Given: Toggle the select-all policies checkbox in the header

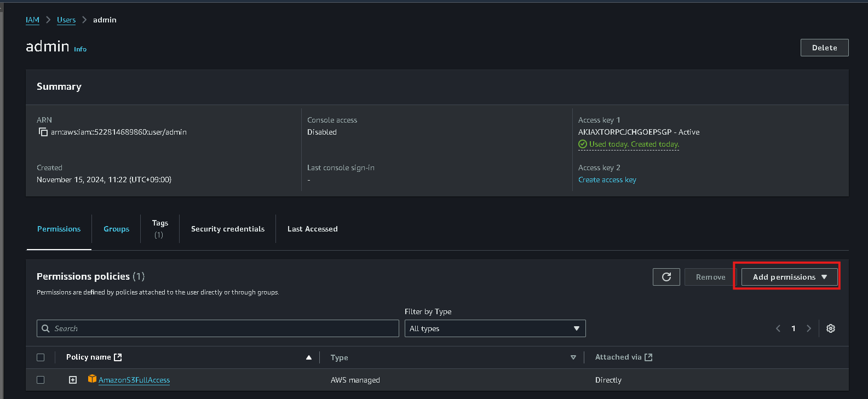Looking at the screenshot, I should click(41, 357).
